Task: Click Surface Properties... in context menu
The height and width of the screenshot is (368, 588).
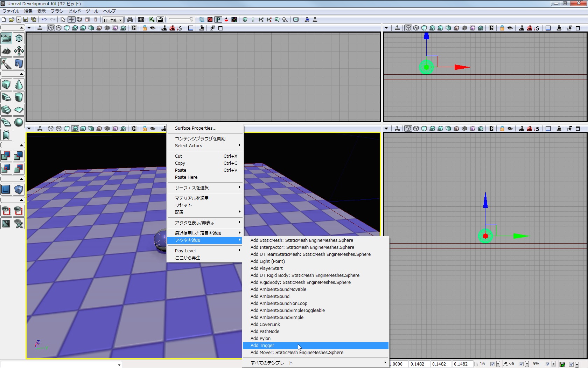Action: (x=196, y=128)
